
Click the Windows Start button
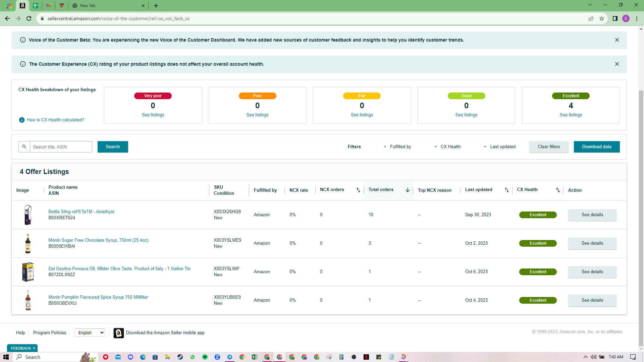pos(6,357)
